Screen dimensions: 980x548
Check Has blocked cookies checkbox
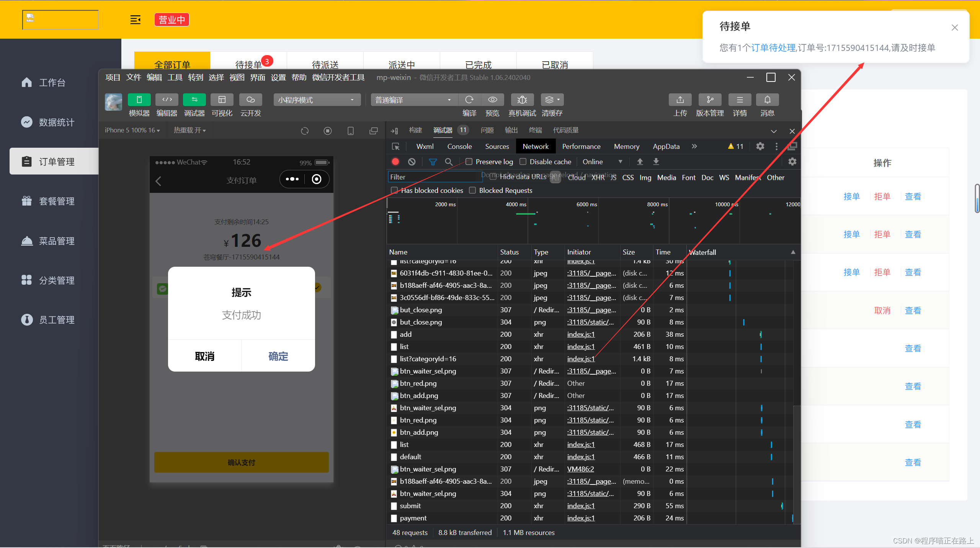[x=394, y=190]
